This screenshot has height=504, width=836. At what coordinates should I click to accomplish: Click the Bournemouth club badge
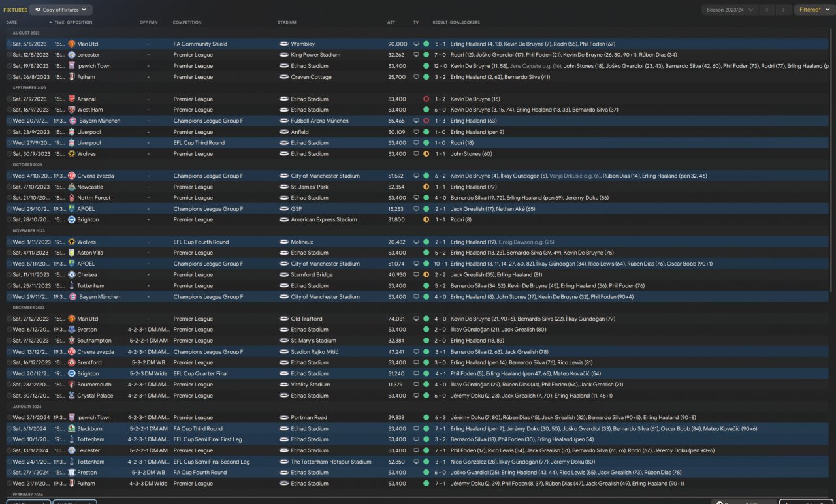click(x=72, y=385)
